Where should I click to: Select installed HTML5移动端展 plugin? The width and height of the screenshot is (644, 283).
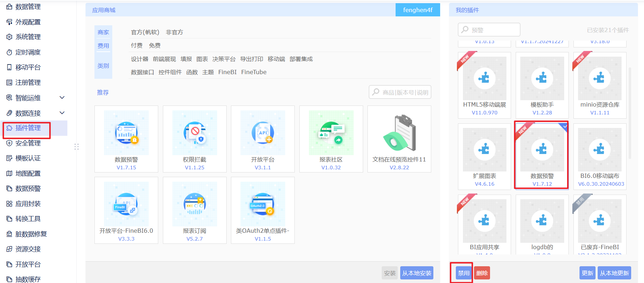[484, 86]
